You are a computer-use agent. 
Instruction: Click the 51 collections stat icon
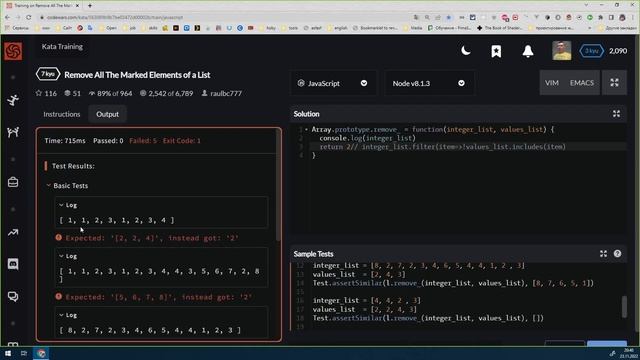pyautogui.click(x=67, y=93)
